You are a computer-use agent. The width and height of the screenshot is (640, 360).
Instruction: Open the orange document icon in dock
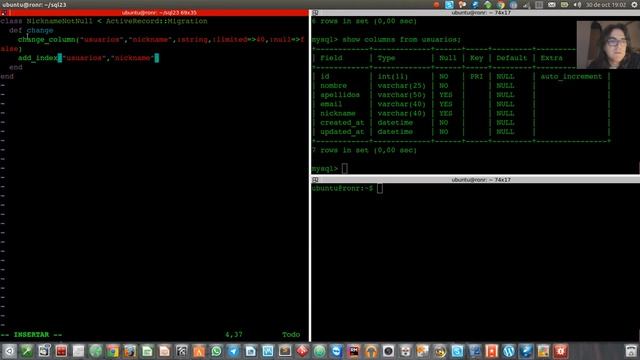(164, 351)
